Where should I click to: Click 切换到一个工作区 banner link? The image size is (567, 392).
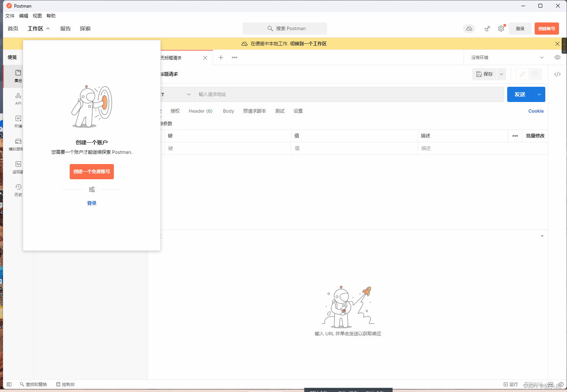[308, 44]
